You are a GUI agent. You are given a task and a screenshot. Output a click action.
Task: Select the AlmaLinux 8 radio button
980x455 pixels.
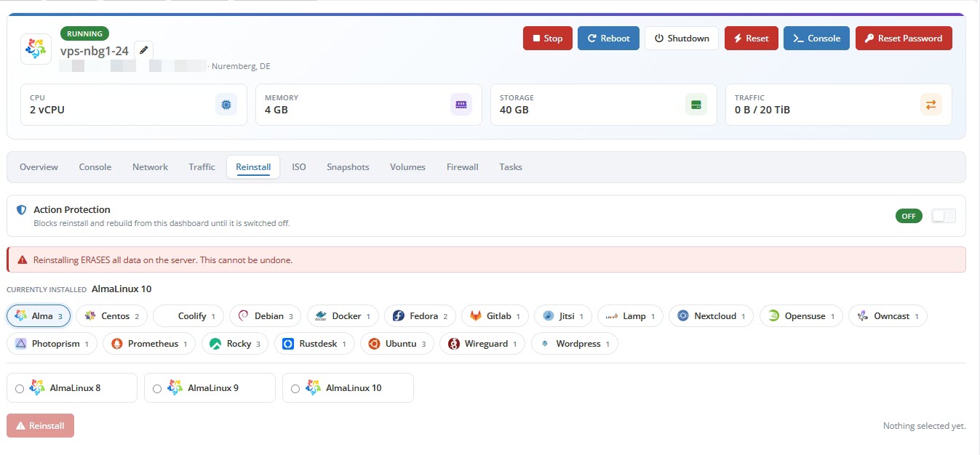pos(20,389)
